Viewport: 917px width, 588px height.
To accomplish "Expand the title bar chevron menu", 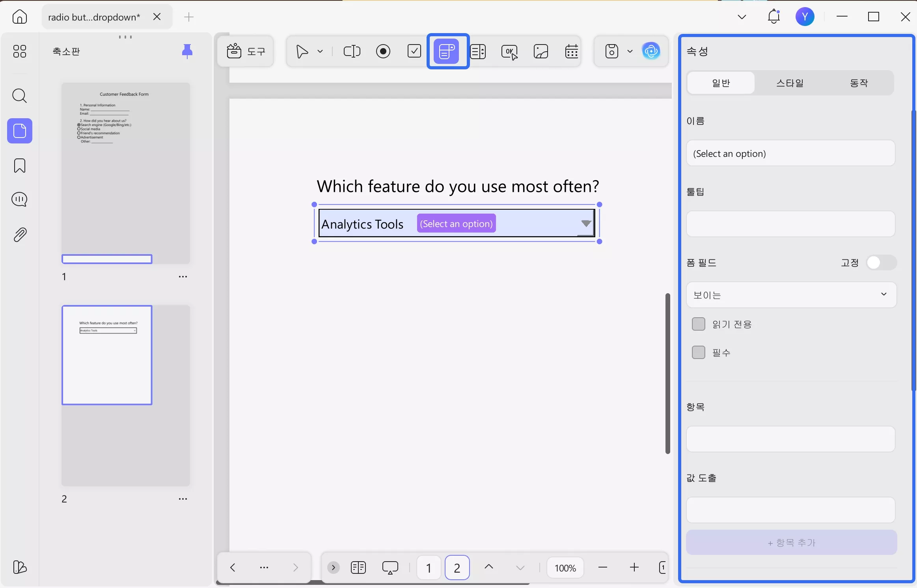I will [x=742, y=17].
